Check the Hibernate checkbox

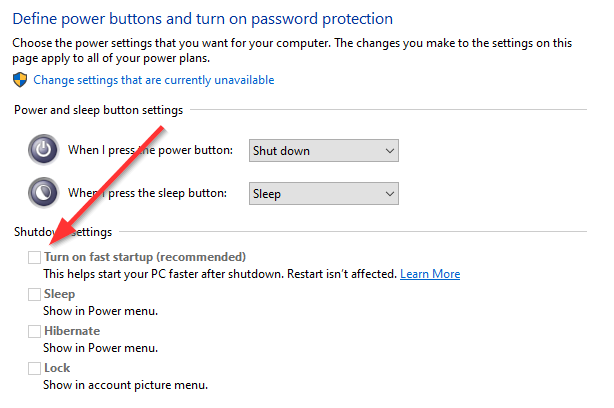coord(35,331)
